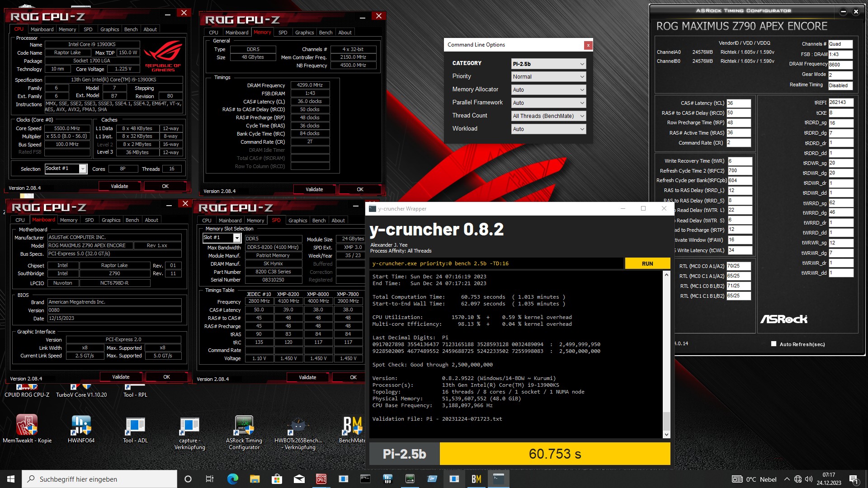Launch the ASRock Timing Configurator desktop shortcut
The height and width of the screenshot is (488, 868).
point(244,433)
